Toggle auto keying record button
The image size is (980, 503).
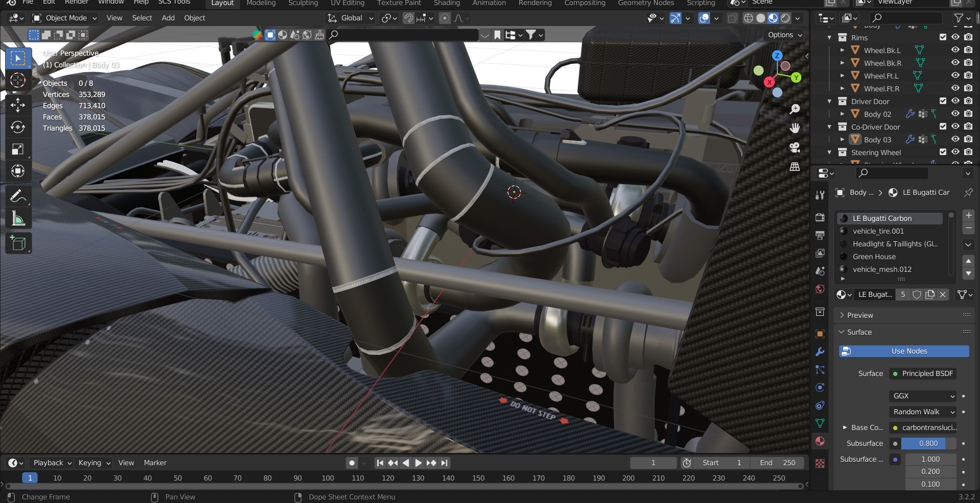352,463
